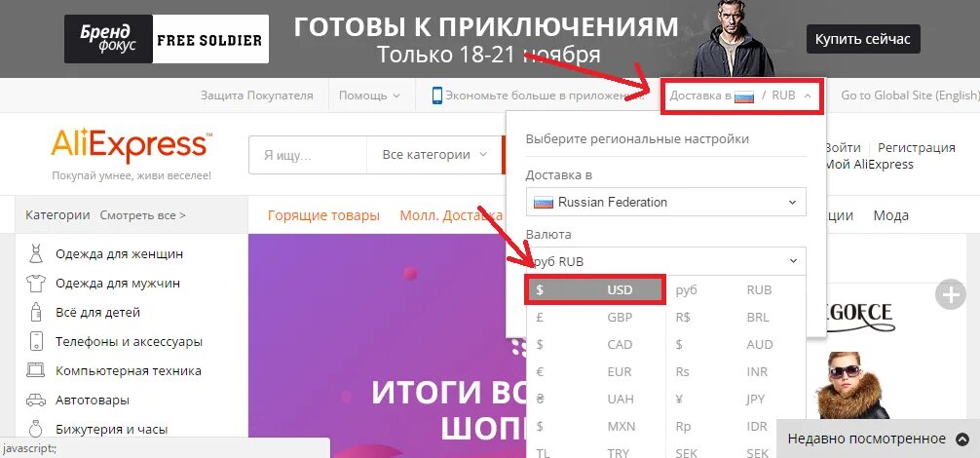This screenshot has height=458, width=980.
Task: Open the Все категории search dropdown
Action: (434, 154)
